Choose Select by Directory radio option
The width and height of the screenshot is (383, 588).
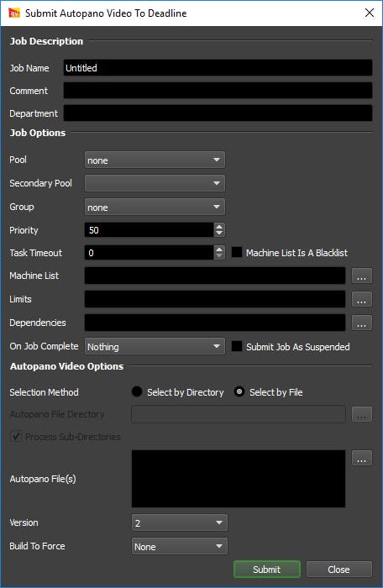pos(137,392)
